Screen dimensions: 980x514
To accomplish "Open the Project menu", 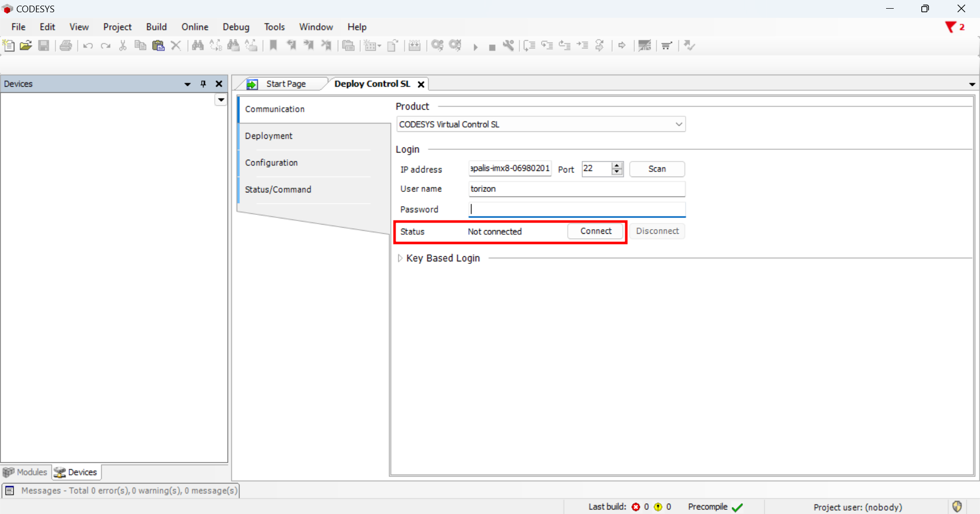I will tap(117, 27).
